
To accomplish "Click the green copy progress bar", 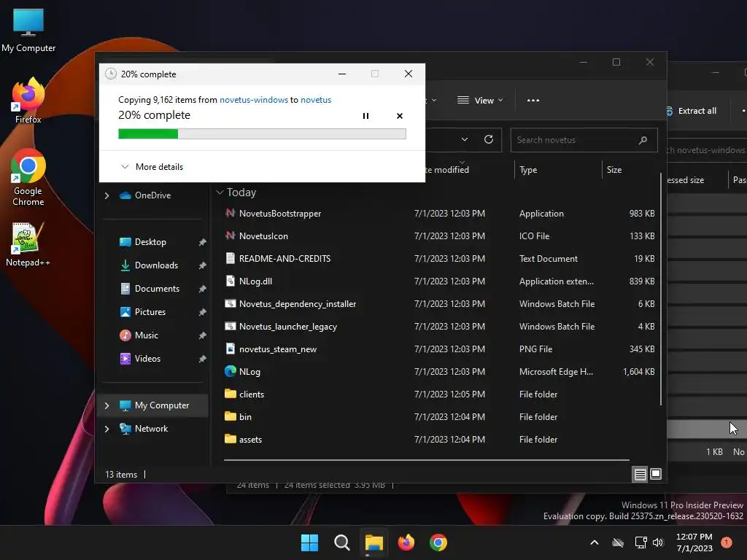I will (262, 134).
